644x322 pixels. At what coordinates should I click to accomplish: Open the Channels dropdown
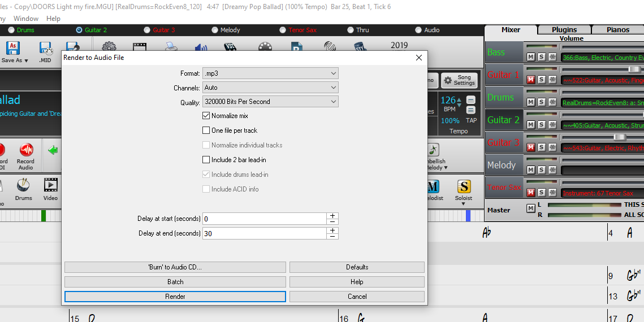point(270,88)
